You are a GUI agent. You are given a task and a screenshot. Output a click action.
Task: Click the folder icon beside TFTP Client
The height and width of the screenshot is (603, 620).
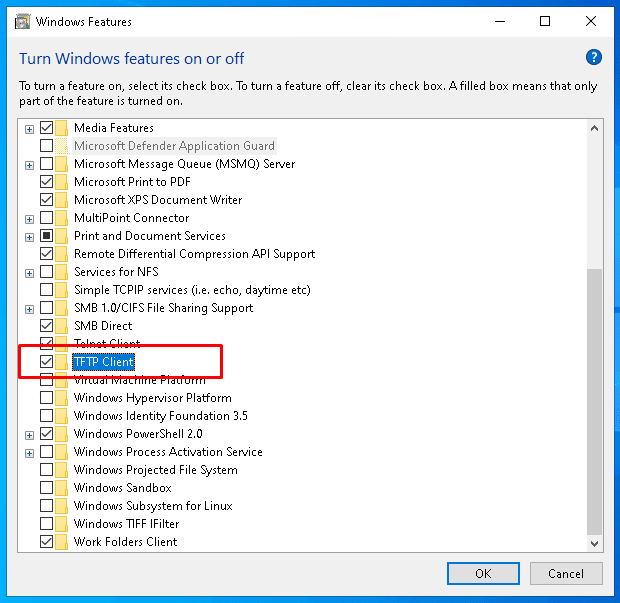point(61,362)
